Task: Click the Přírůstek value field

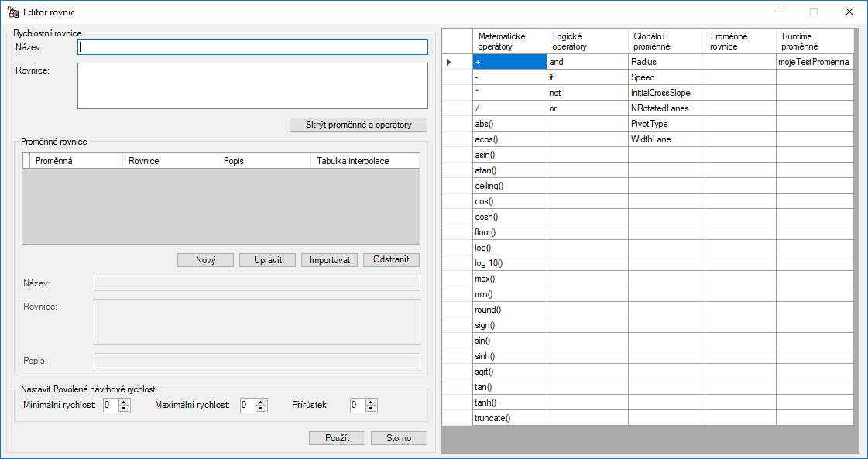Action: [357, 406]
